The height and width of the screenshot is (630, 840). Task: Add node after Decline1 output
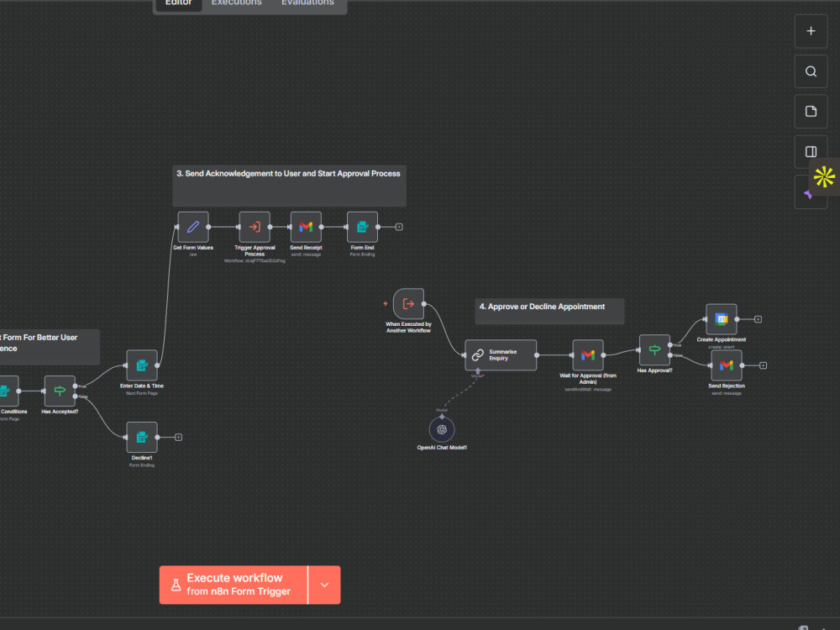178,437
